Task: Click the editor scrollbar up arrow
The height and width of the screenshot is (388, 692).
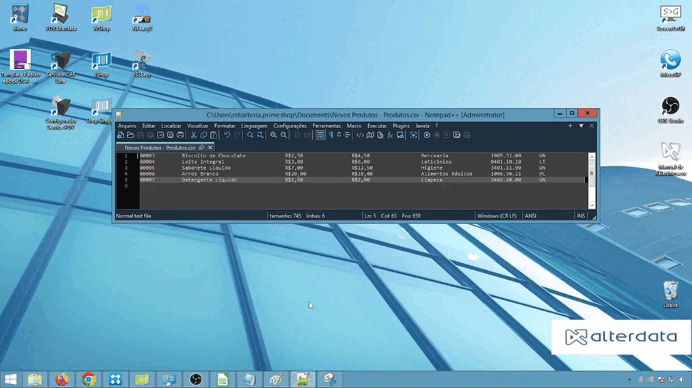Action: tap(592, 157)
